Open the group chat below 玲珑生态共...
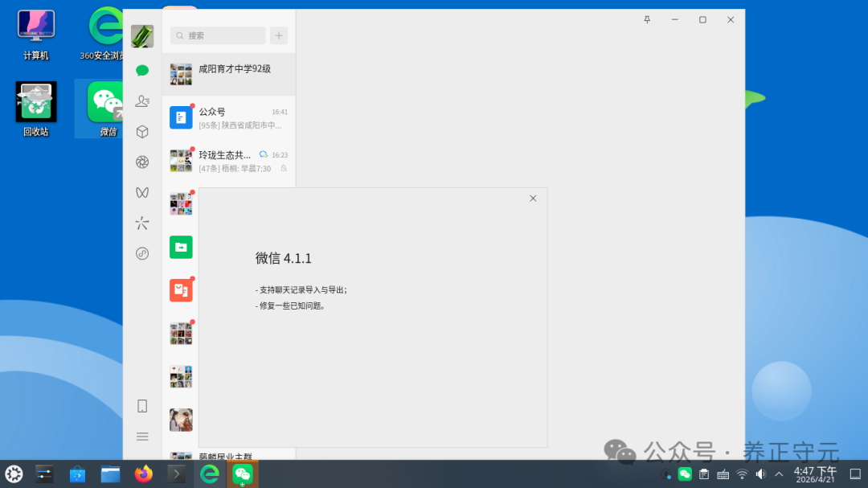The image size is (868, 488). 181,204
